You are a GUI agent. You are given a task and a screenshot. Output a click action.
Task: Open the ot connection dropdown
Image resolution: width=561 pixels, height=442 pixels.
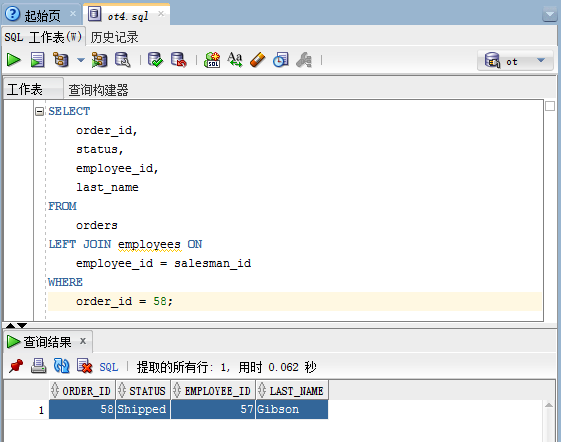515,60
